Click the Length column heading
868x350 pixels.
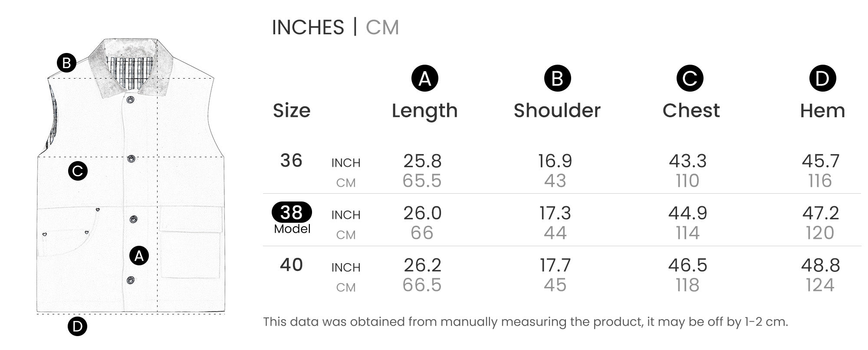tap(425, 111)
